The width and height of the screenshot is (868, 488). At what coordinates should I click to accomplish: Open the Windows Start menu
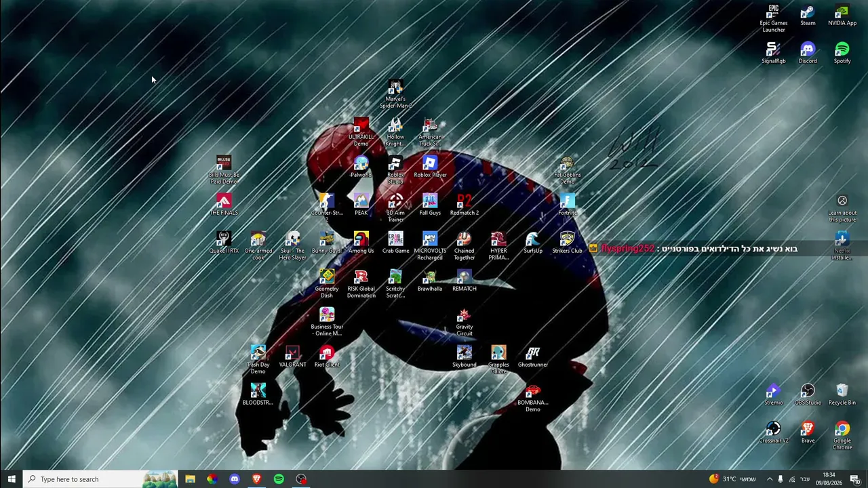(12, 479)
